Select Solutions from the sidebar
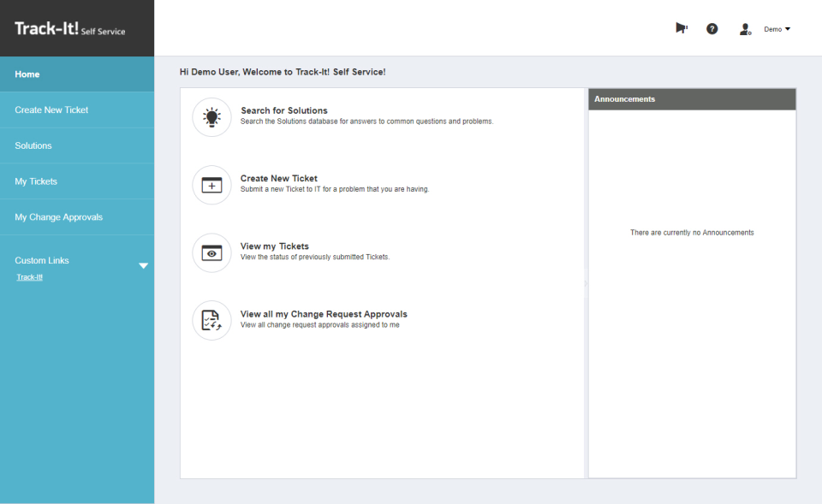The height and width of the screenshot is (504, 822). (33, 145)
